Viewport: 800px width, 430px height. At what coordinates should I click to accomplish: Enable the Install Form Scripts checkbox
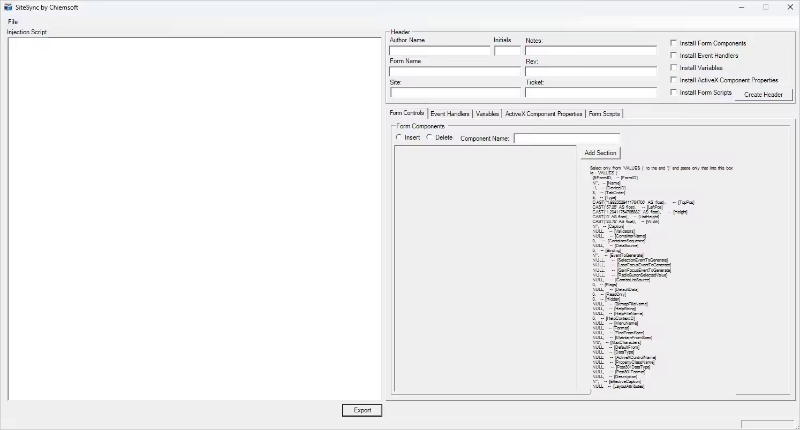(674, 92)
